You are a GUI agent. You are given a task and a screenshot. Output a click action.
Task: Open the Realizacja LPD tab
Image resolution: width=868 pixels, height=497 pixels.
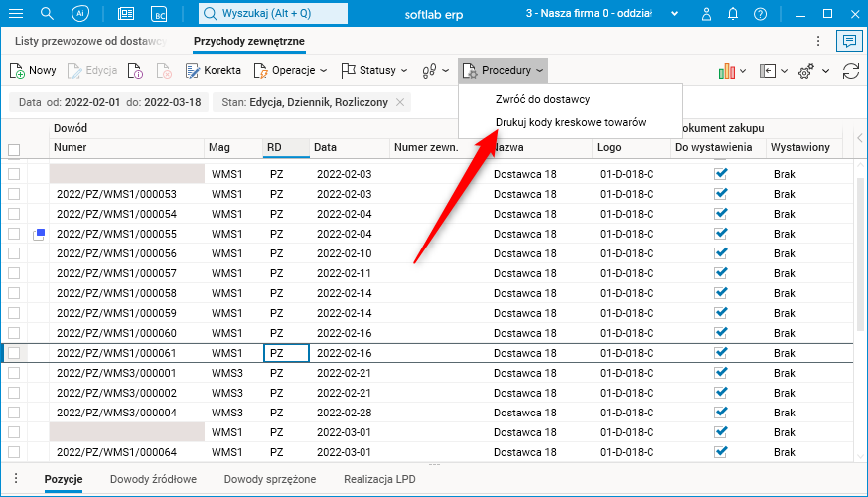point(379,479)
